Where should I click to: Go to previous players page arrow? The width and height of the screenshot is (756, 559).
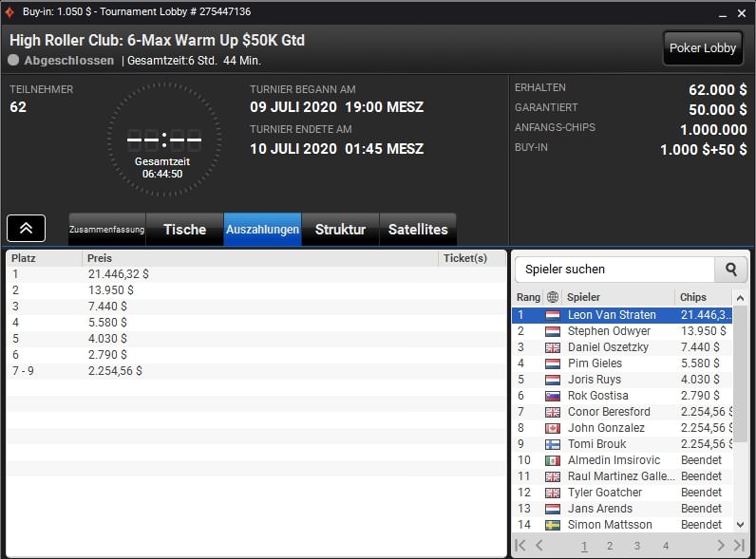(x=539, y=545)
